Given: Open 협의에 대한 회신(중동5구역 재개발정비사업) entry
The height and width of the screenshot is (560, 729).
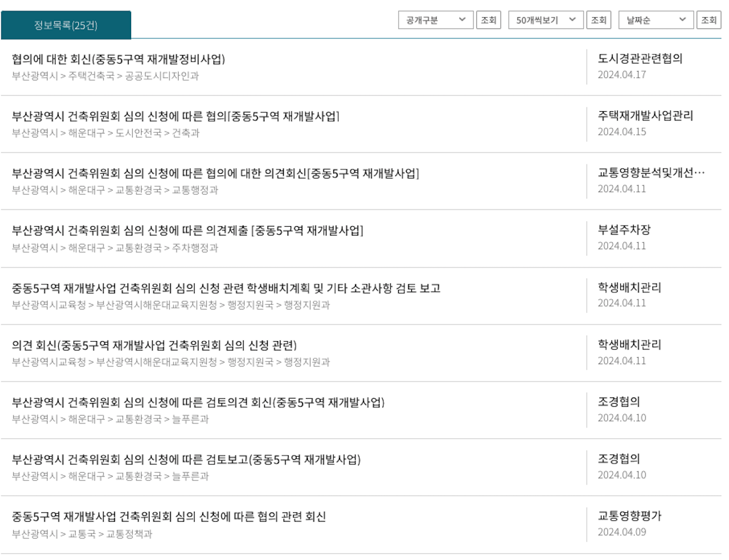Looking at the screenshot, I should point(119,59).
